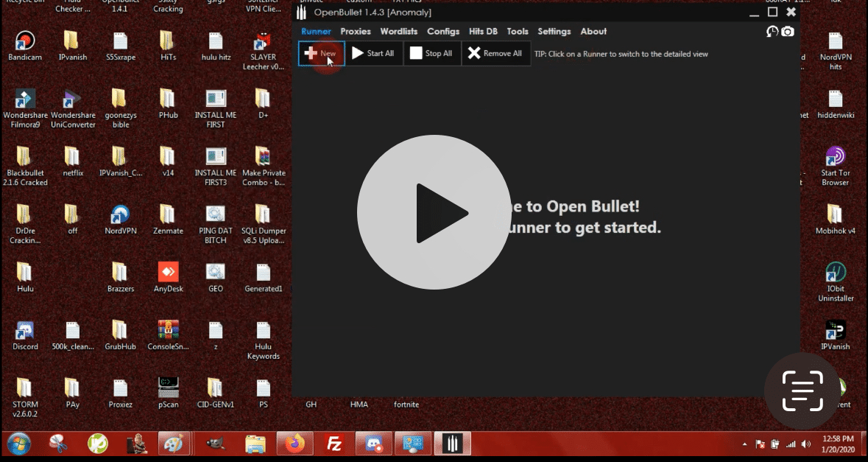This screenshot has width=868, height=462.
Task: Open FileZilla from the taskbar
Action: click(334, 444)
